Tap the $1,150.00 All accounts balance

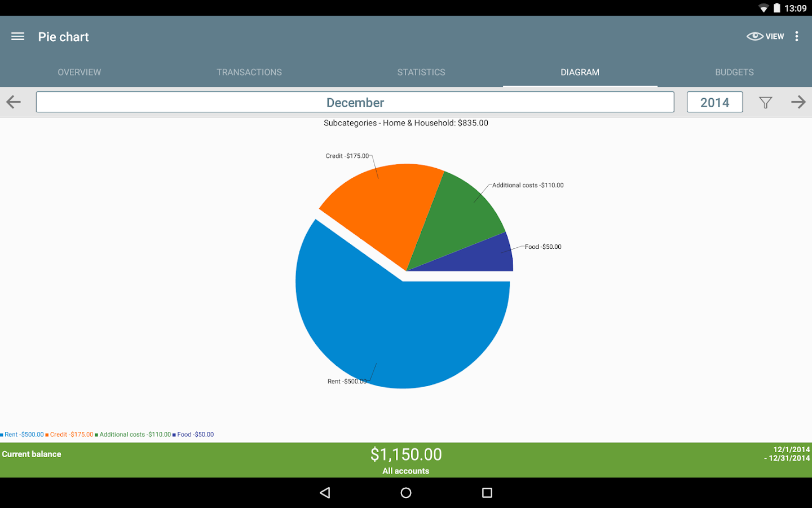(x=406, y=461)
